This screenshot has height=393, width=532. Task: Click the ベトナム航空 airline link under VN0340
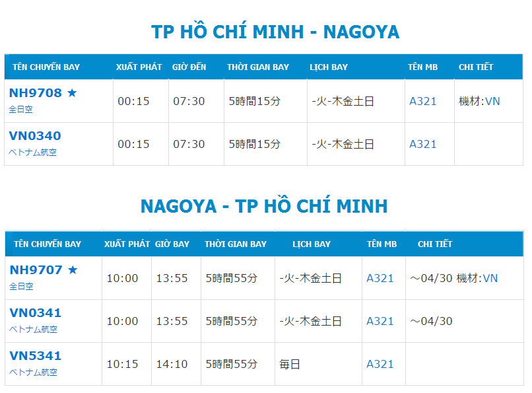click(x=32, y=153)
